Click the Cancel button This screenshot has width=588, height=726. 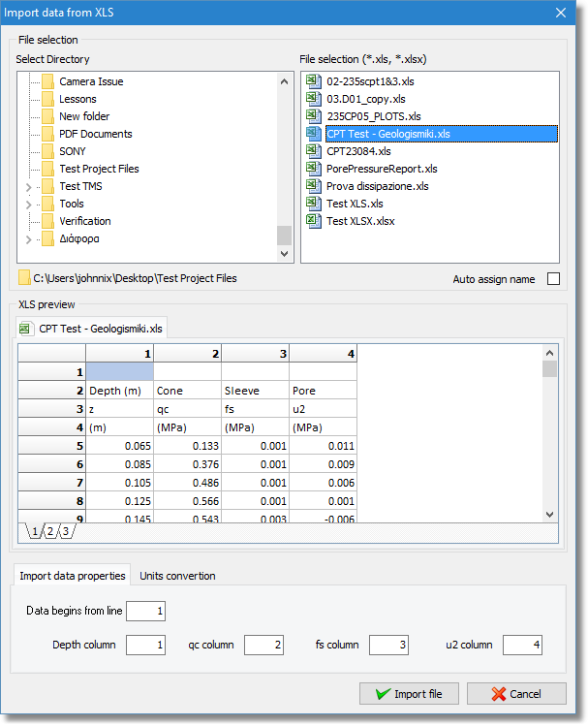[x=516, y=694]
